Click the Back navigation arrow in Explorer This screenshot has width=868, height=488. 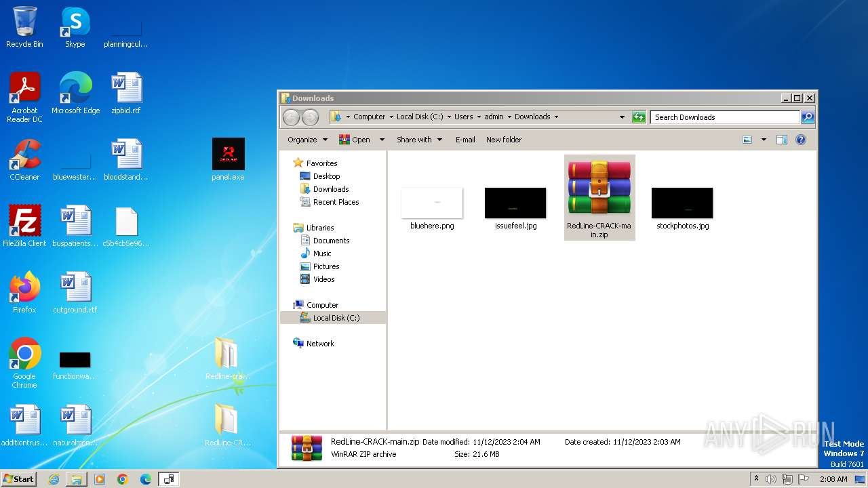[x=291, y=117]
